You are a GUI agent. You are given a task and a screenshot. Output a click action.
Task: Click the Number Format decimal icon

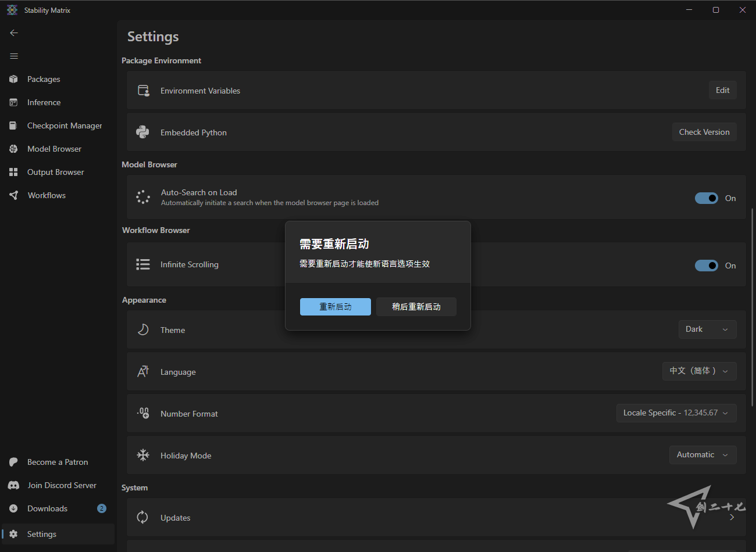pos(143,413)
